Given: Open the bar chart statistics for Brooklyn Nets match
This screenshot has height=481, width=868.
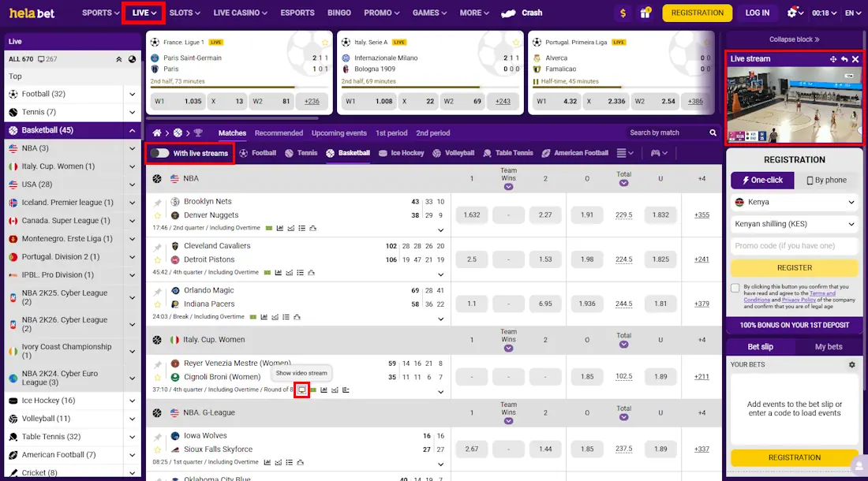Looking at the screenshot, I should pos(280,229).
